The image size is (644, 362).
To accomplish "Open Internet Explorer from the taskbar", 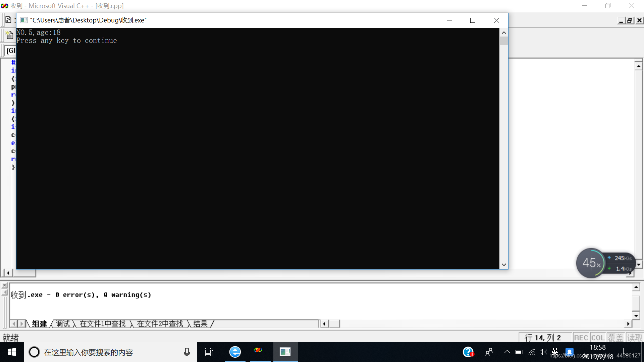I will (235, 352).
